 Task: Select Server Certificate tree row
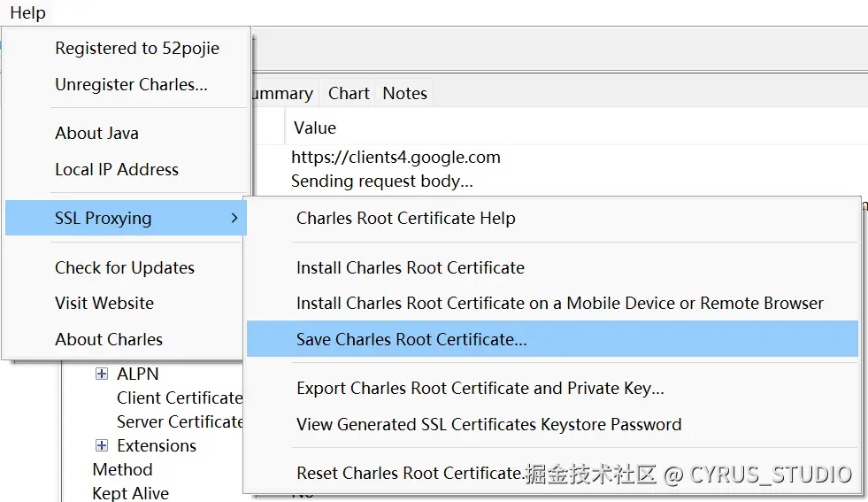[180, 421]
